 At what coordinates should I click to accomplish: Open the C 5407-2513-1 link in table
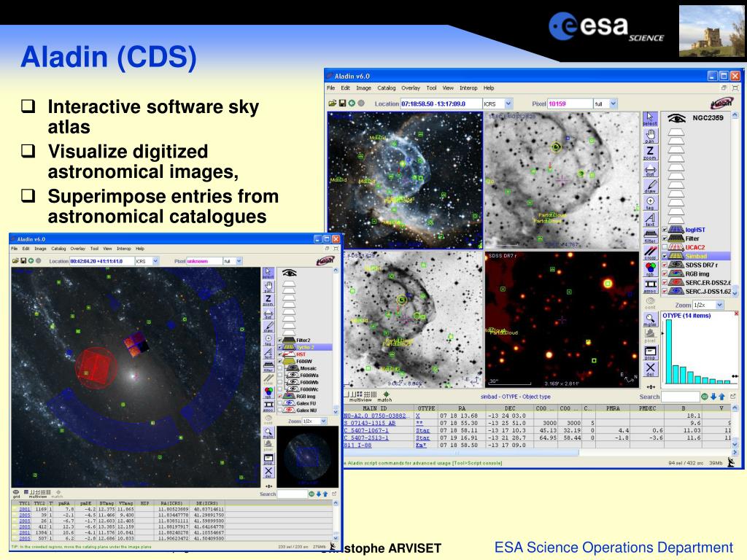click(x=366, y=437)
